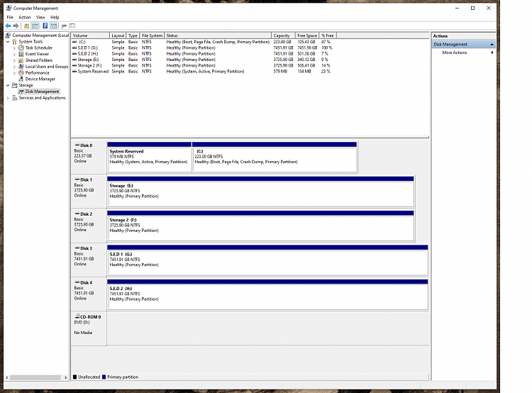
Task: Sort by the Free Space column header
Action: click(307, 35)
